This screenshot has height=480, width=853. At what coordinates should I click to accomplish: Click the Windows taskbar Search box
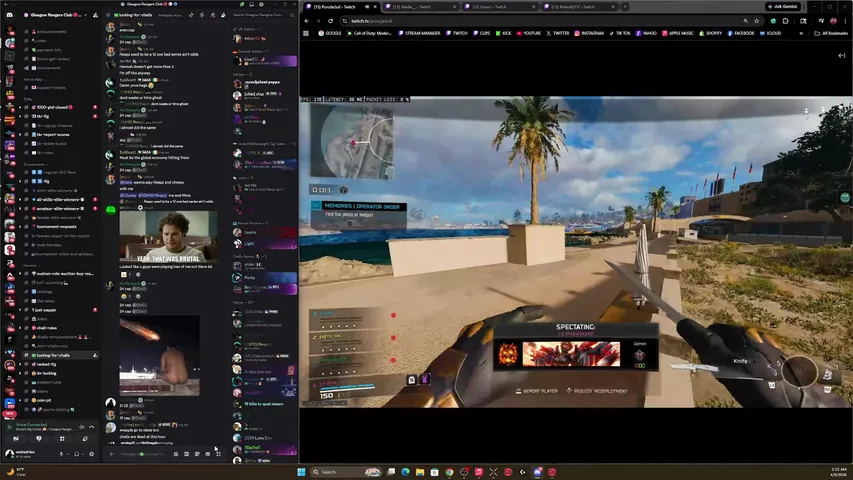click(x=346, y=472)
